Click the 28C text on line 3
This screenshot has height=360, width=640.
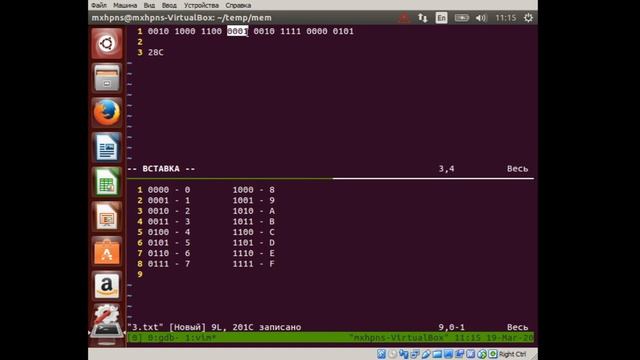coord(156,52)
